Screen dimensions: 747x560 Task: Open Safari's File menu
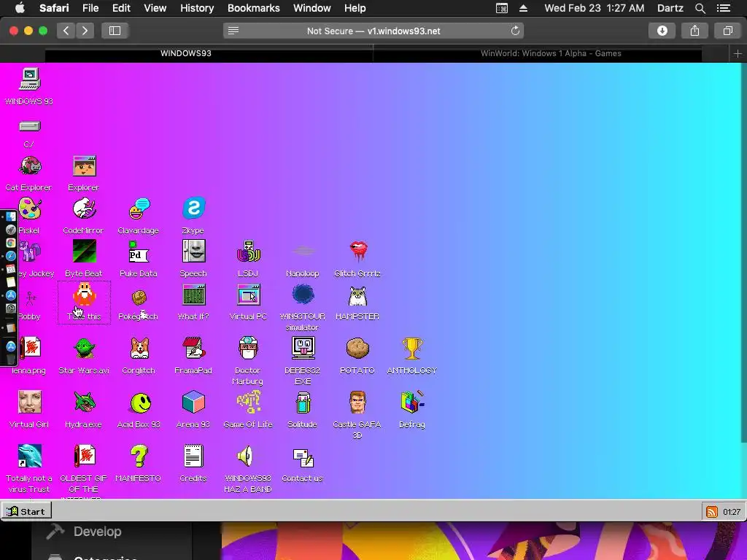[x=90, y=8]
